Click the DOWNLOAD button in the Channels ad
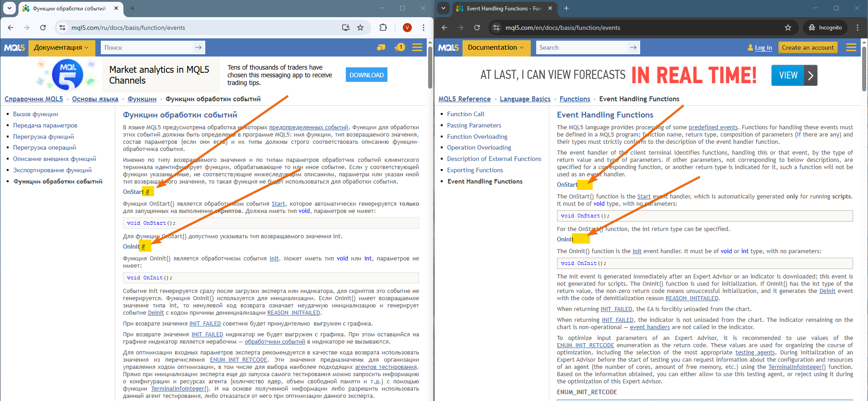This screenshot has width=868, height=401. tap(367, 75)
